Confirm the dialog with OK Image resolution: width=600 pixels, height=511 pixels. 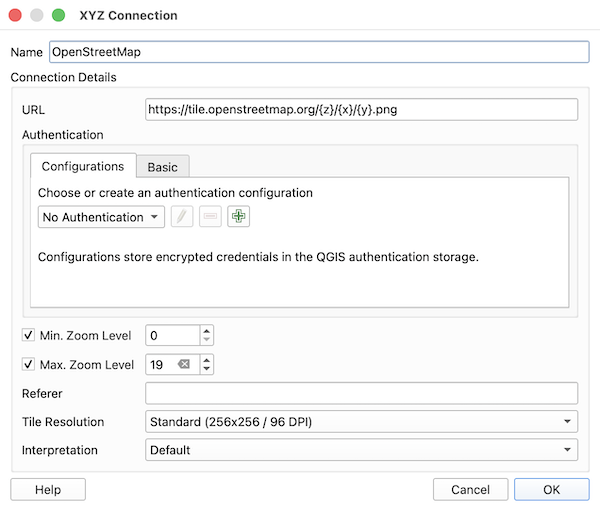[x=551, y=490]
